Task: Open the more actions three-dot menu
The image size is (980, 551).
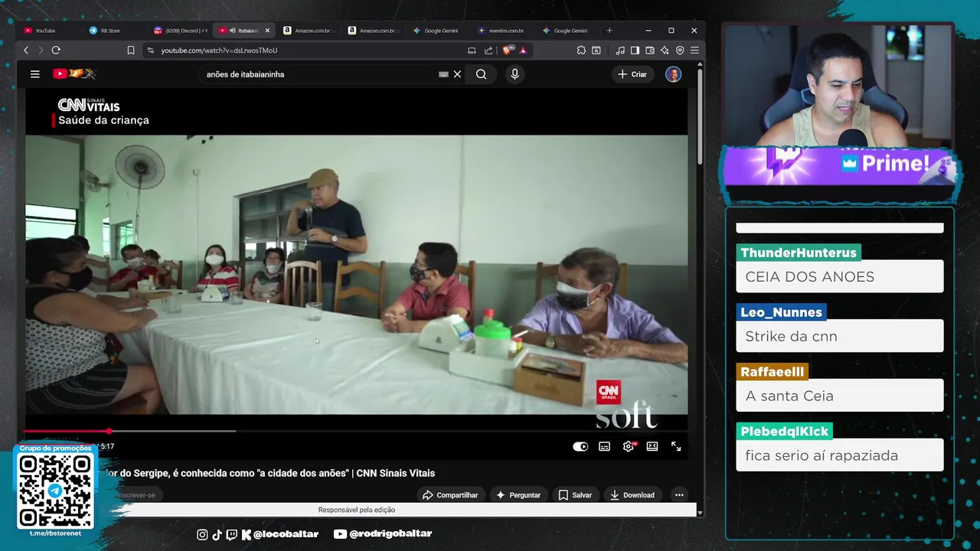Action: tap(679, 495)
